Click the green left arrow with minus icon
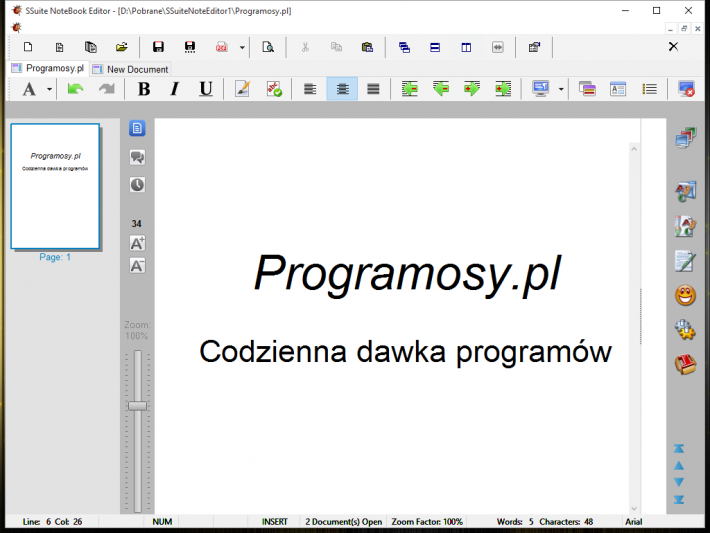710x533 pixels. pyautogui.click(x=441, y=89)
